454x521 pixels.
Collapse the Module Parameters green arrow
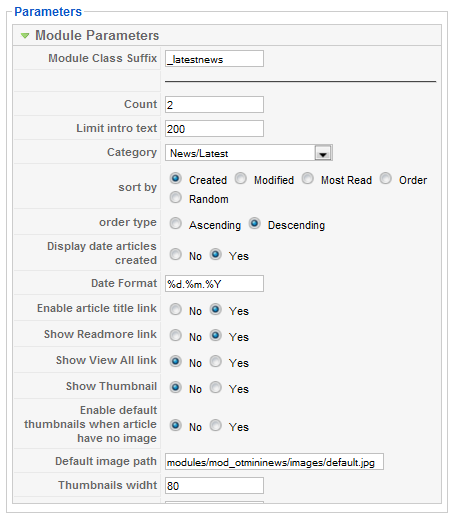point(25,35)
